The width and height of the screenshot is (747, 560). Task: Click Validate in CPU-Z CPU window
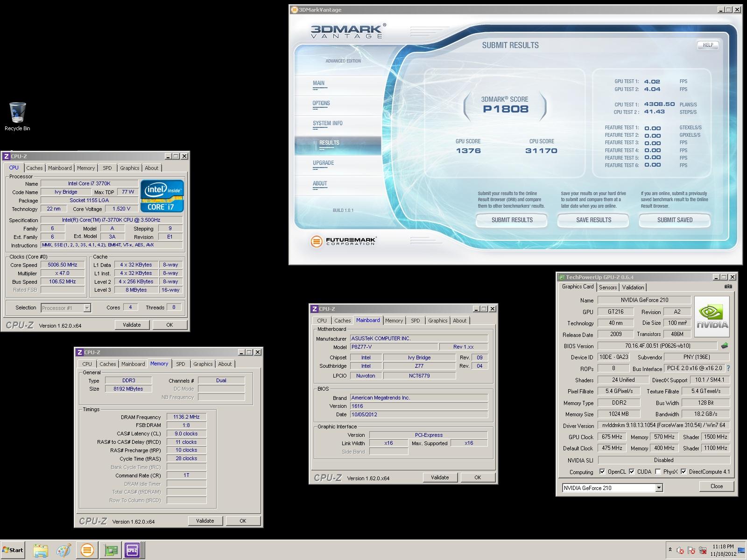[x=132, y=325]
